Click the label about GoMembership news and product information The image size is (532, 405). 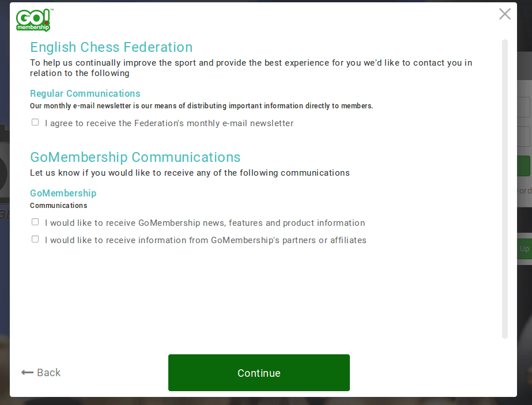[x=205, y=223]
